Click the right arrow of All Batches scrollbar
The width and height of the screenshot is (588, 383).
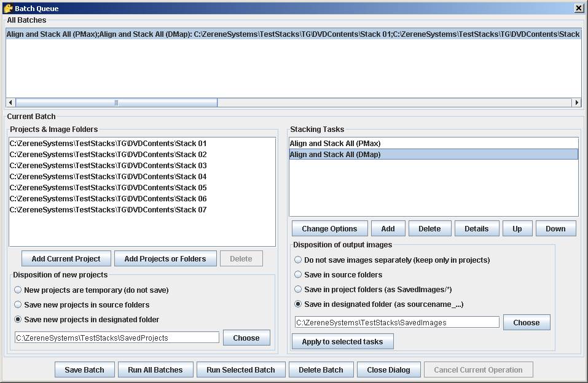577,103
